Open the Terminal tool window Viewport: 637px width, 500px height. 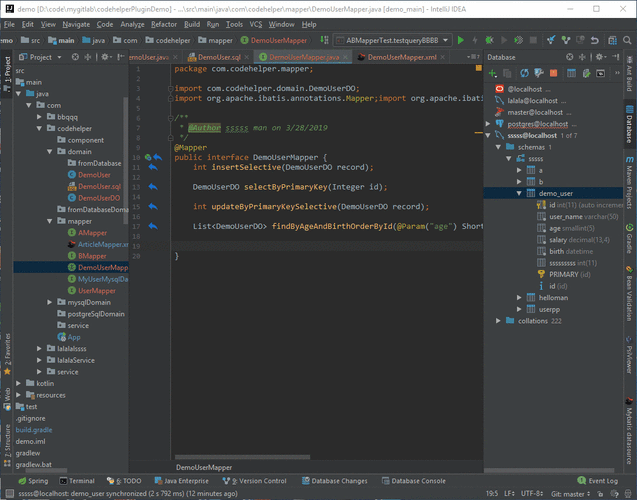pyautogui.click(x=77, y=481)
